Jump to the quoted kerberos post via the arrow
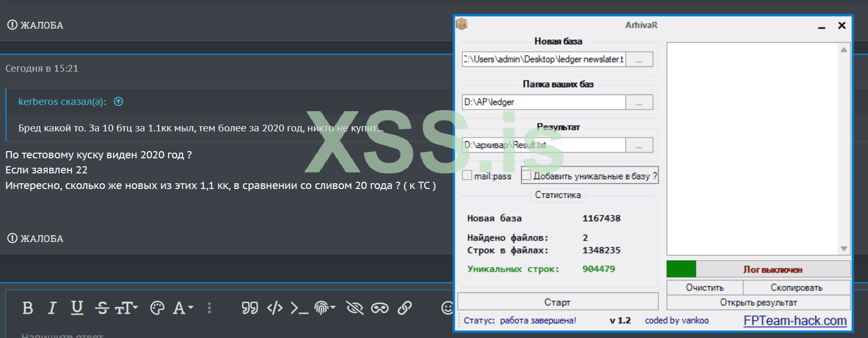This screenshot has width=868, height=338. click(118, 101)
